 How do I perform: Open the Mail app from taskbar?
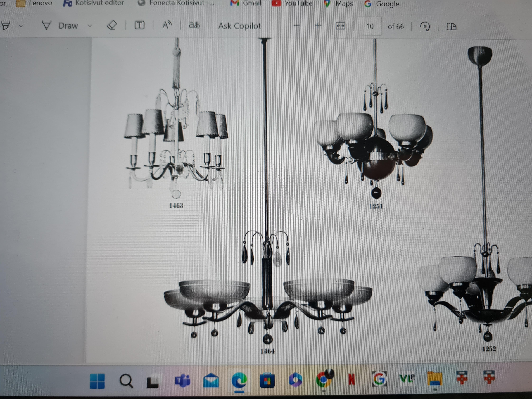pyautogui.click(x=211, y=381)
